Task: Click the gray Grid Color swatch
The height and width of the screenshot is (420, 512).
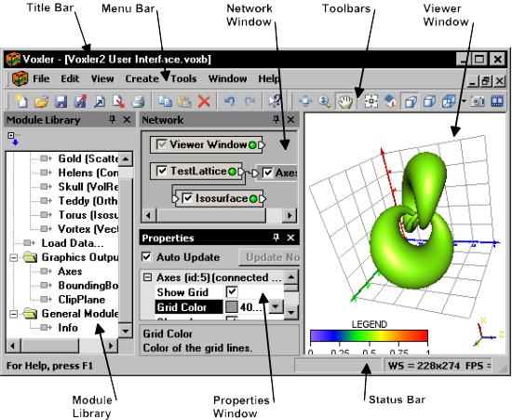Action: click(232, 307)
